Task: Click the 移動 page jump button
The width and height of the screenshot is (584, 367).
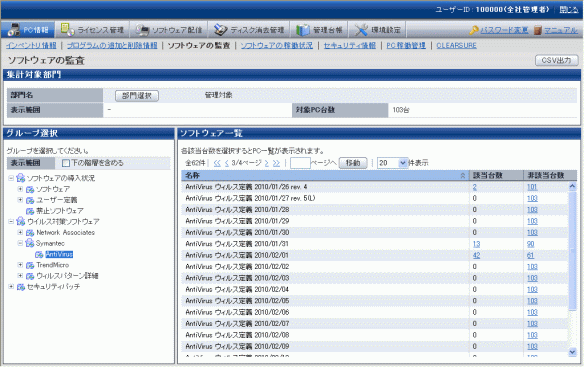Action: click(x=353, y=163)
